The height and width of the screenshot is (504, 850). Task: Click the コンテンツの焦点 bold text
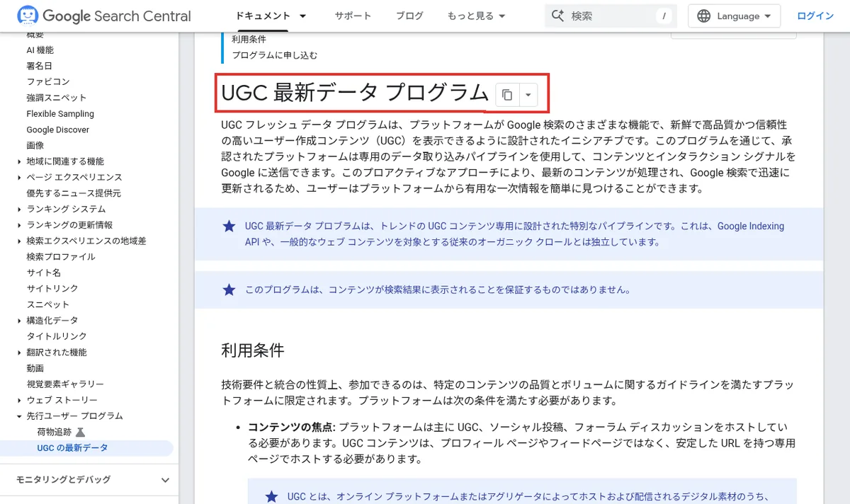[x=293, y=427]
